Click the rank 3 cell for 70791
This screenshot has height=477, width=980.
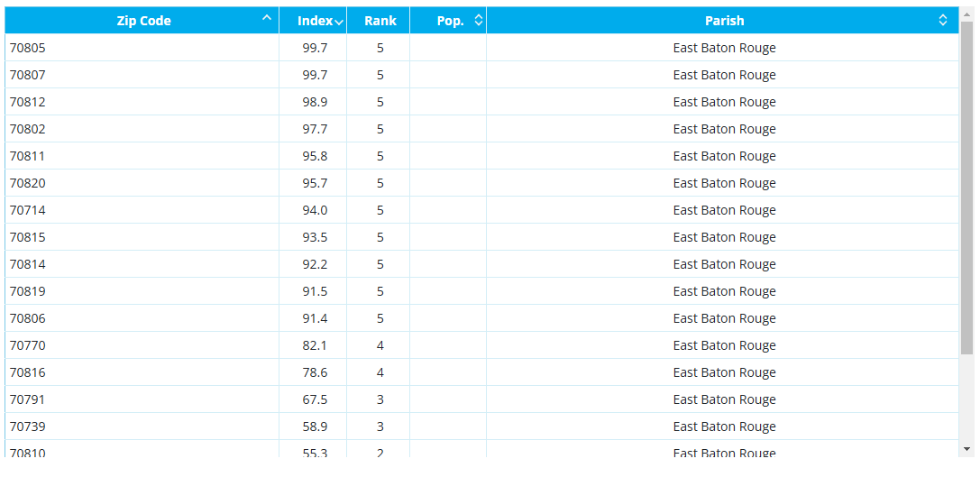(x=379, y=399)
